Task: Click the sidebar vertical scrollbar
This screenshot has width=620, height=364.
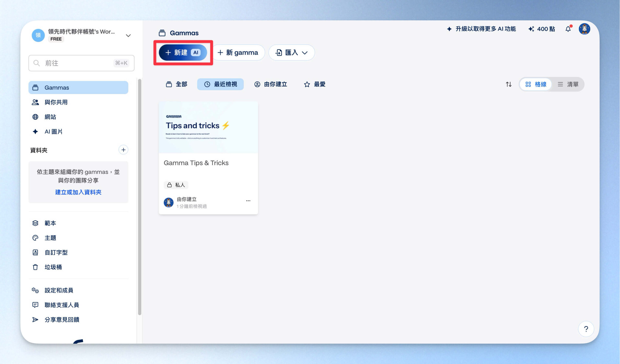Action: point(139,197)
